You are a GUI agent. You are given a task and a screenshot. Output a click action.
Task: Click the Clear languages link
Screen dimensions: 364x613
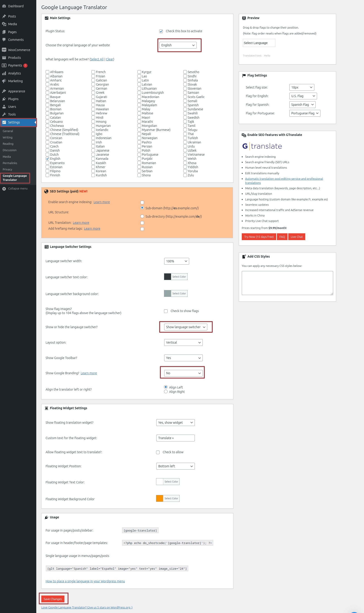click(x=110, y=59)
